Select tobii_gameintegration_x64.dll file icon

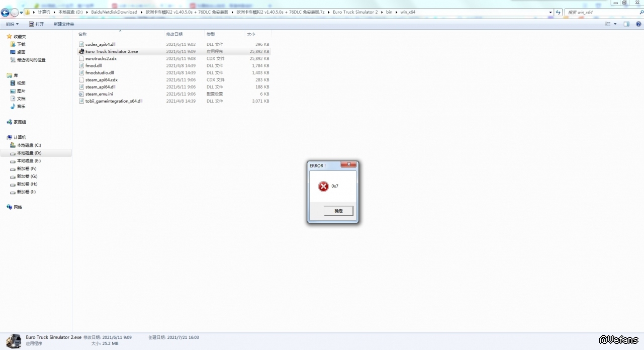(x=81, y=101)
